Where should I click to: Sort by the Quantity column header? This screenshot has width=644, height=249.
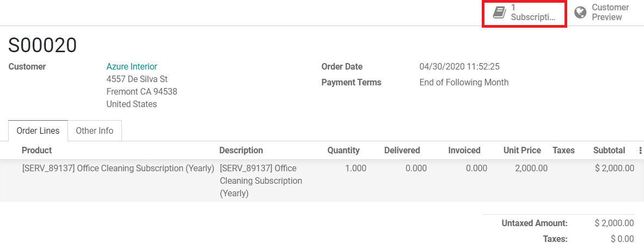[x=344, y=151]
